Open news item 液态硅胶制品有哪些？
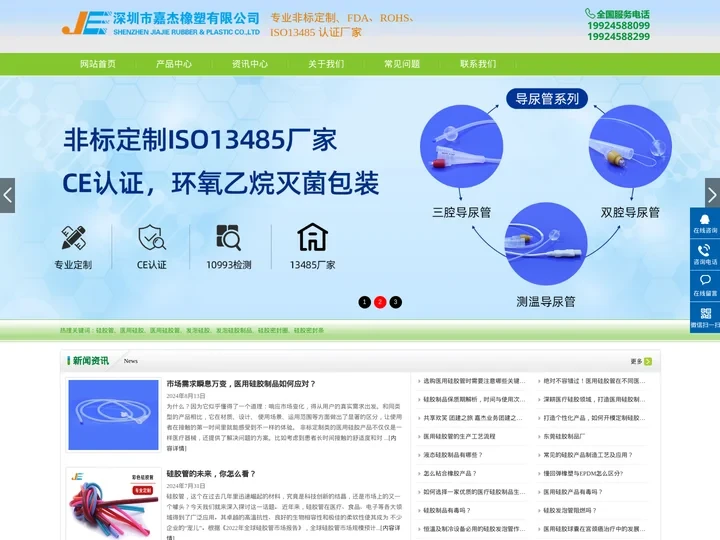Viewport: 720px width, 540px height. tap(453, 455)
